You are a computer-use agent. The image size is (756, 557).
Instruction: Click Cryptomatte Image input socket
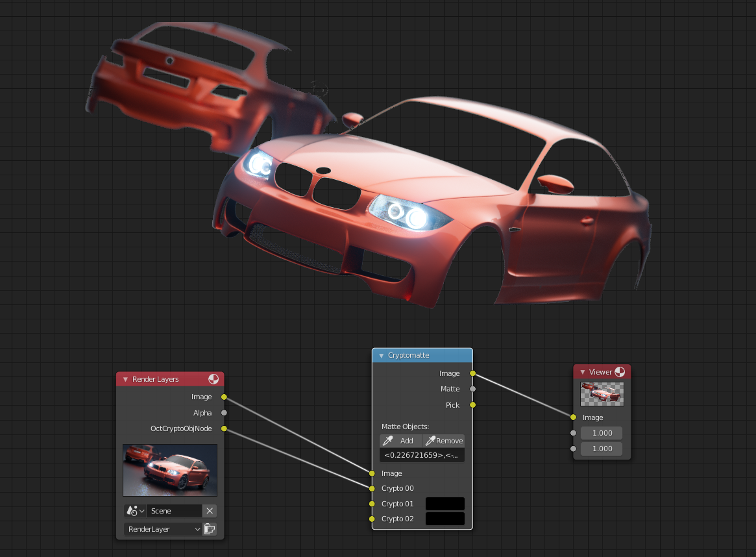372,473
